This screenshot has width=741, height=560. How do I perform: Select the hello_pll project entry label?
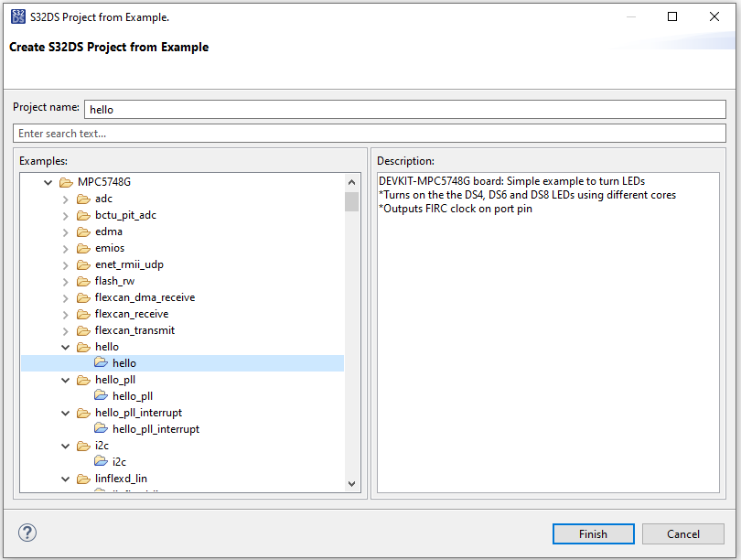click(x=133, y=396)
